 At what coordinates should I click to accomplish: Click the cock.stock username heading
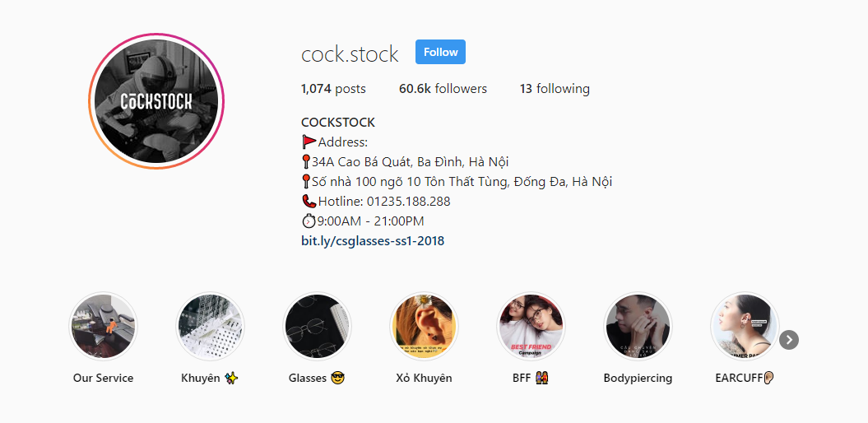tap(350, 53)
